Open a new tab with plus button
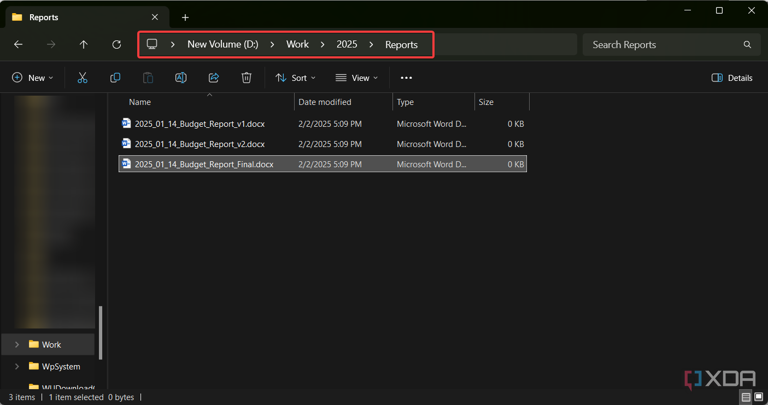 coord(185,17)
